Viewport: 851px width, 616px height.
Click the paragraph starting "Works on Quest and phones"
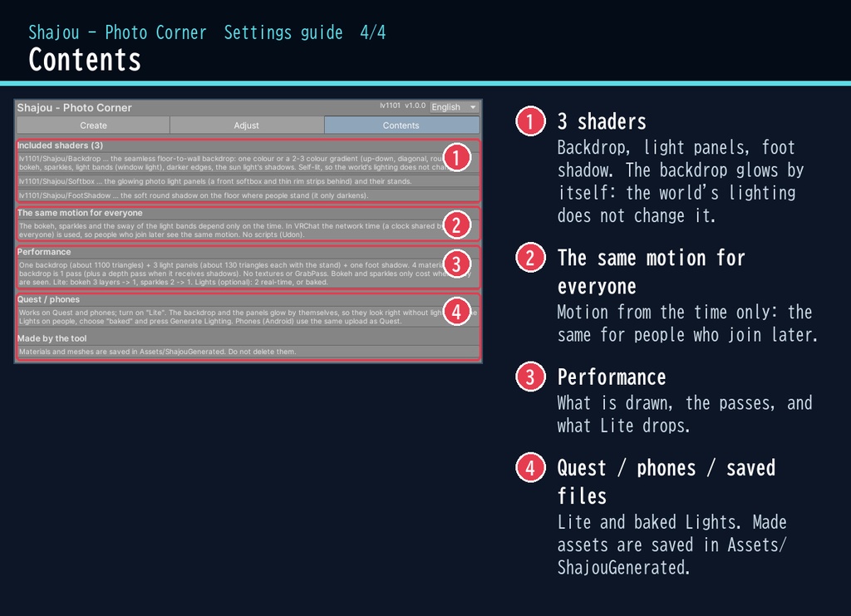pos(248,317)
